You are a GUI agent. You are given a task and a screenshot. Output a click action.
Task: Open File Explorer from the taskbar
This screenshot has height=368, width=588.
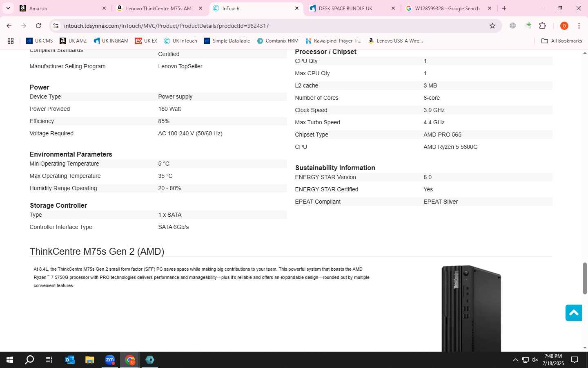click(x=90, y=360)
